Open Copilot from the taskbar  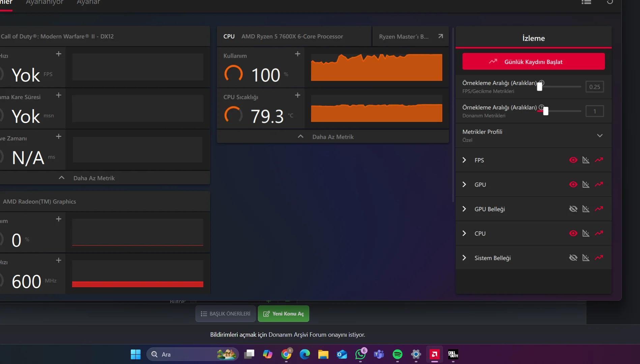268,354
